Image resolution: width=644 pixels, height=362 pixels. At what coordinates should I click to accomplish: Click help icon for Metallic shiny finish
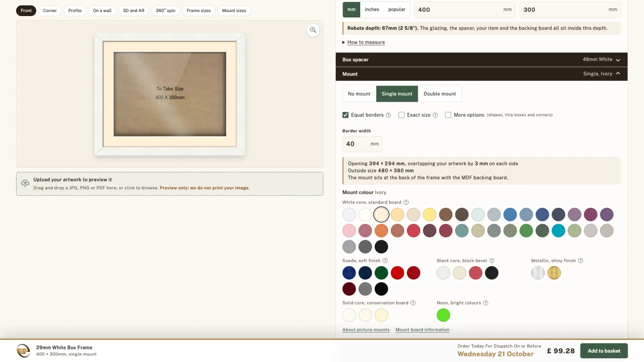pyautogui.click(x=580, y=261)
